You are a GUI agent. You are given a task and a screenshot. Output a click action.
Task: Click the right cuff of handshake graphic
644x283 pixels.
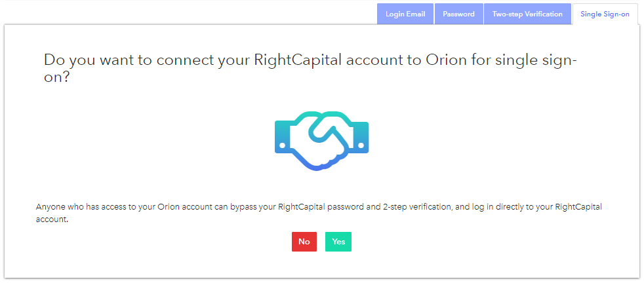[x=361, y=137]
